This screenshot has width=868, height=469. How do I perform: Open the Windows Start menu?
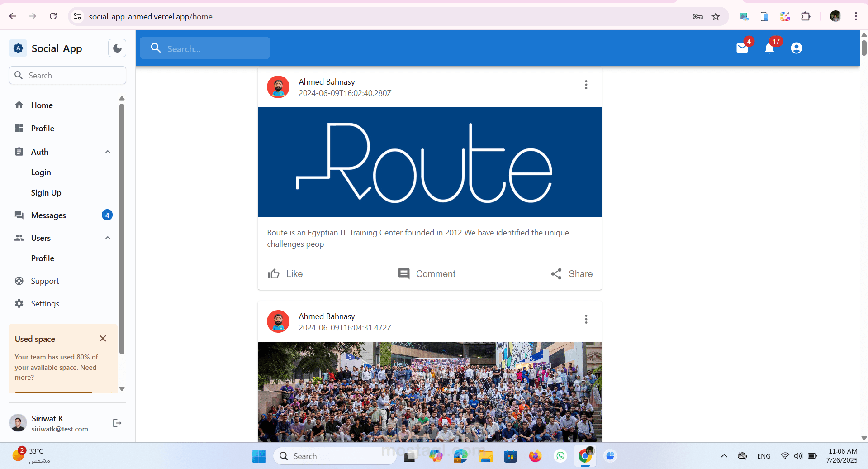coord(259,456)
